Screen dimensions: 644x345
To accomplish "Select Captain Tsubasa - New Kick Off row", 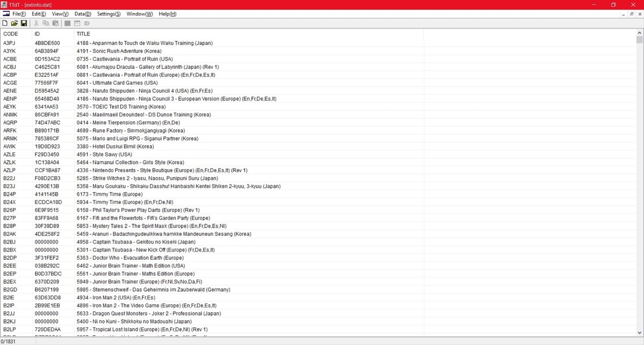I will coord(318,249).
